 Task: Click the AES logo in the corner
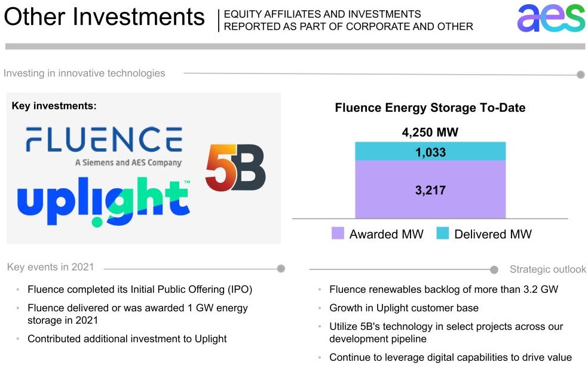550,18
